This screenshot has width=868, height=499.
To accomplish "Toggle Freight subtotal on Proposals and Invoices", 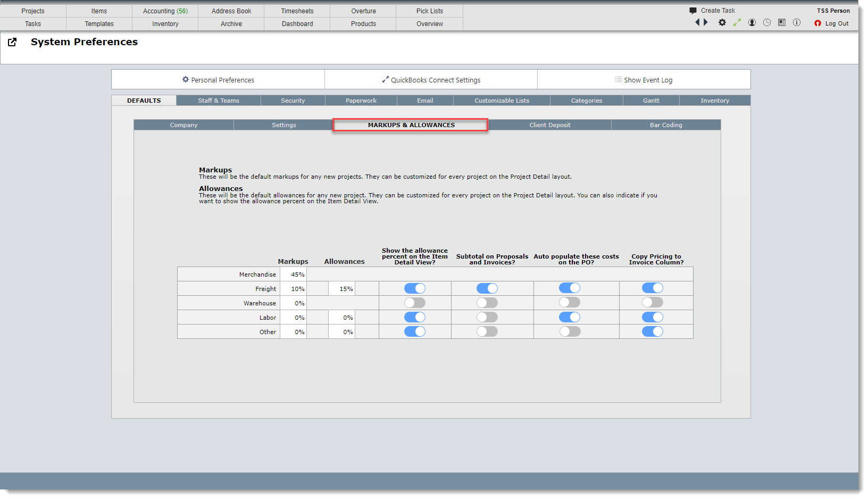I will pyautogui.click(x=487, y=288).
